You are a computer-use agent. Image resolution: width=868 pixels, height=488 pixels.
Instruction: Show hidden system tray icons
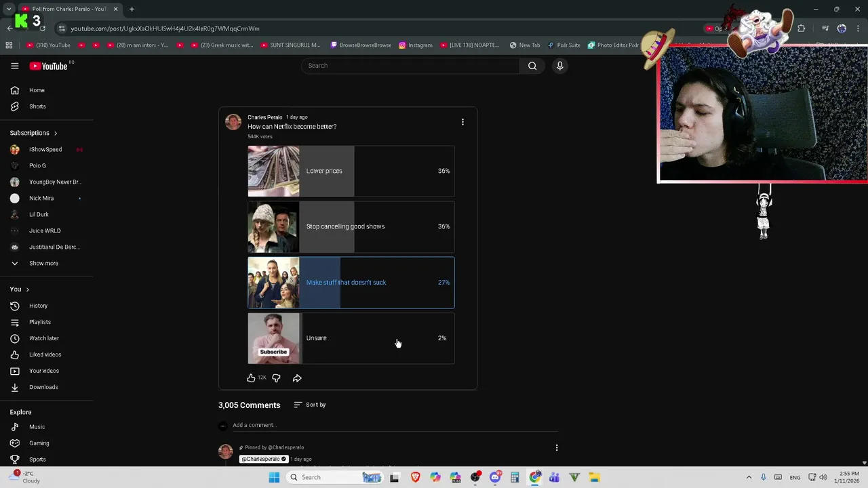(x=749, y=477)
